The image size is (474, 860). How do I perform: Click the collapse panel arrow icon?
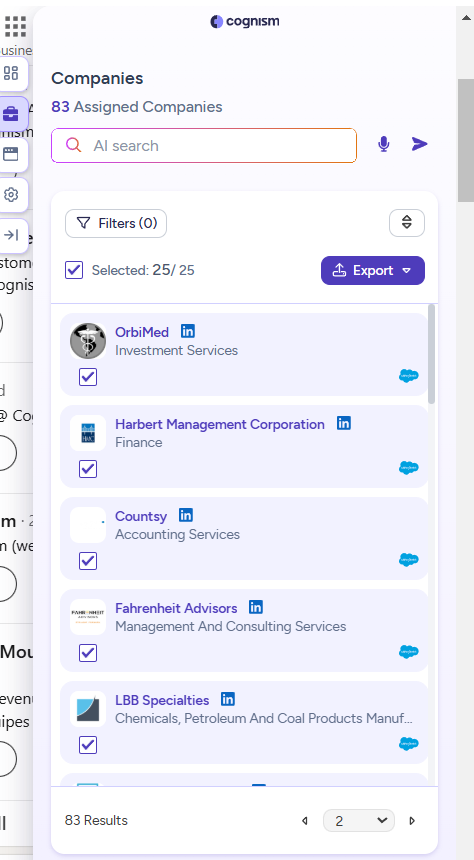click(11, 235)
